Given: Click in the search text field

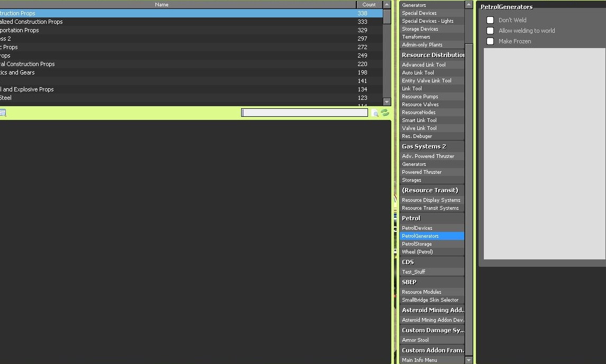Looking at the screenshot, I should [305, 113].
